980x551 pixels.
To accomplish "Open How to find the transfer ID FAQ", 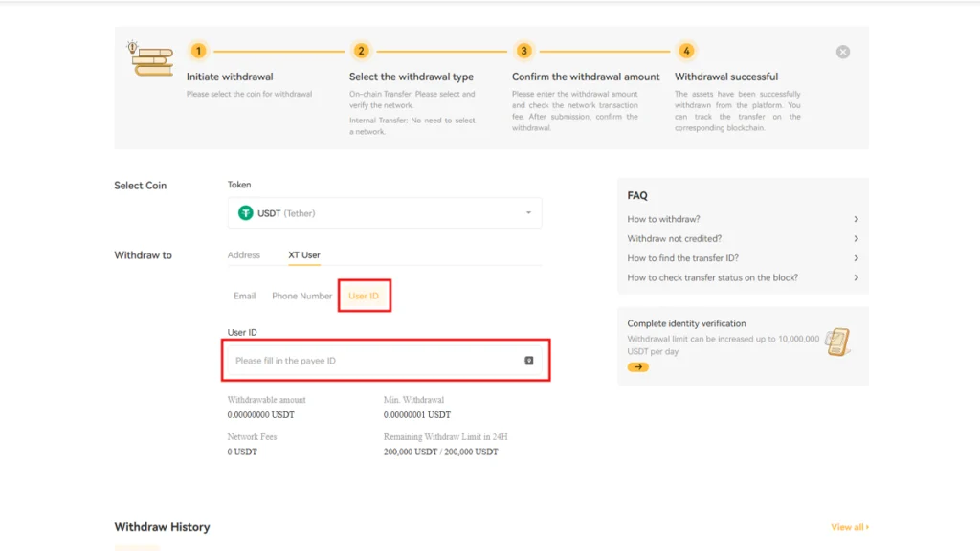I will point(743,258).
